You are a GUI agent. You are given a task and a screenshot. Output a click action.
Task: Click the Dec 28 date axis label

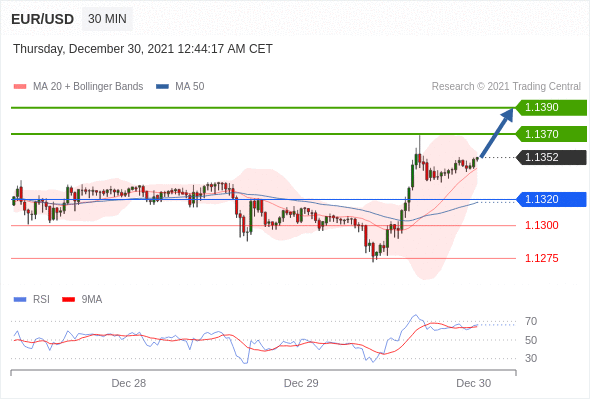(x=129, y=383)
